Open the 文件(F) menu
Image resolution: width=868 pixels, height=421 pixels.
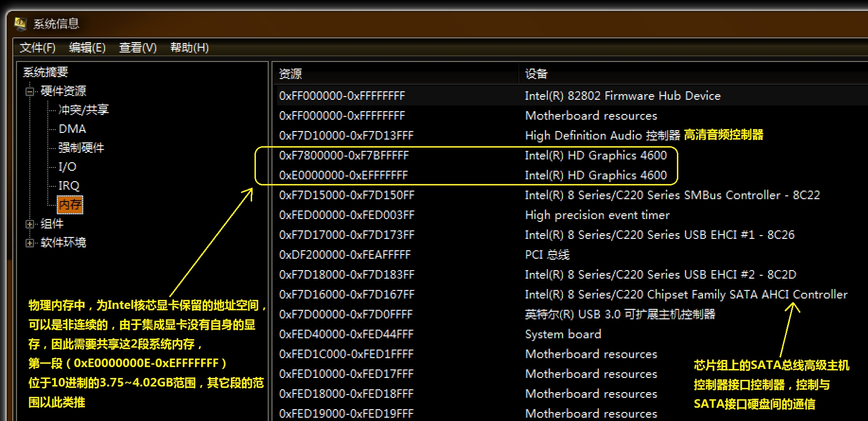pos(37,48)
